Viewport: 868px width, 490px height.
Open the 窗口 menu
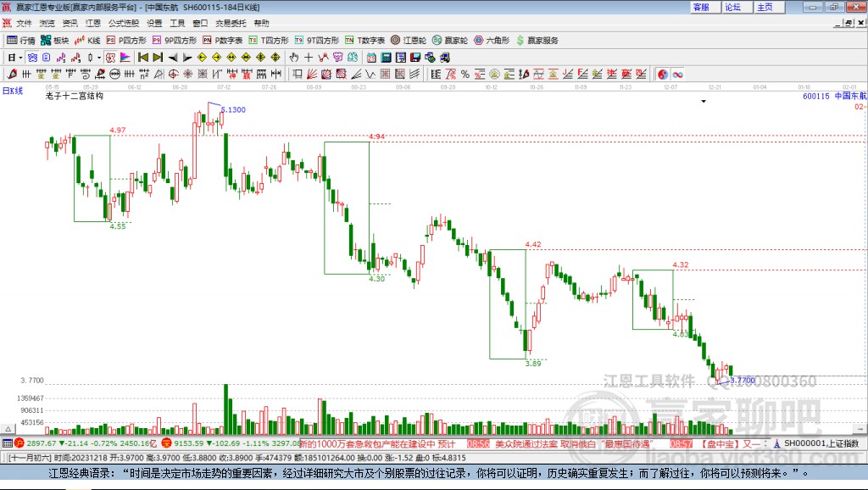tap(200, 23)
